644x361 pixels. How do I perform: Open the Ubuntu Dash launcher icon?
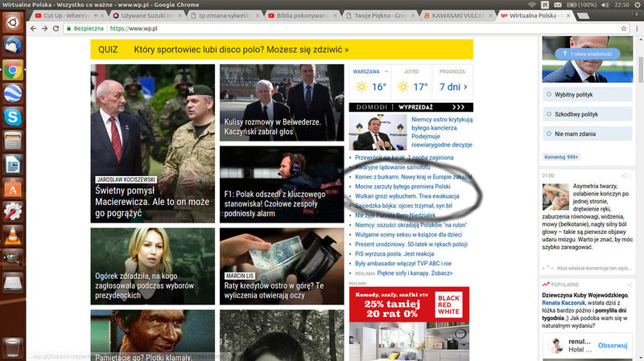click(12, 23)
